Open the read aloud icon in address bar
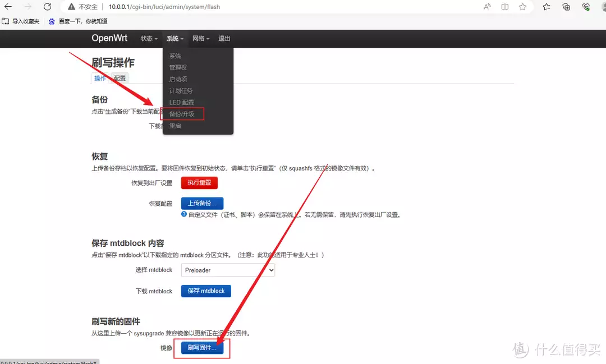 (487, 7)
